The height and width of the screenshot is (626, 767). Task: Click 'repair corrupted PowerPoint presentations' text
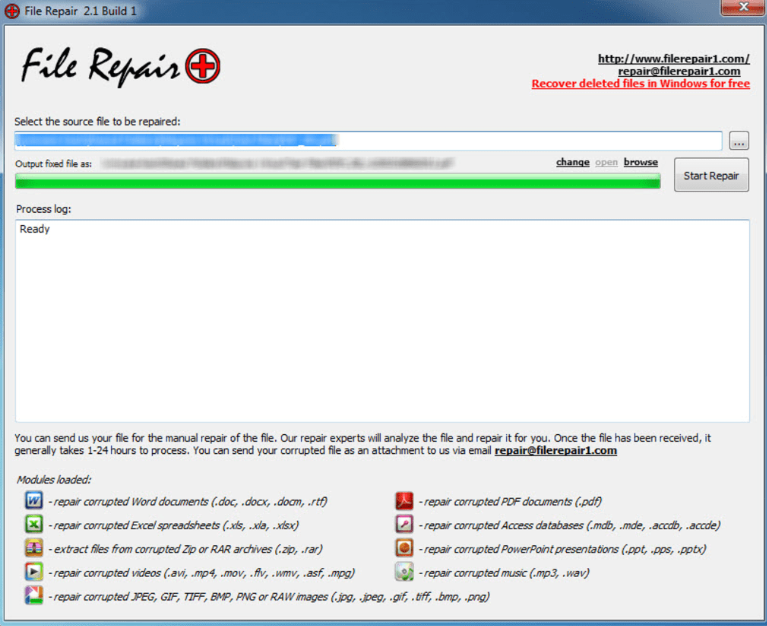(563, 549)
